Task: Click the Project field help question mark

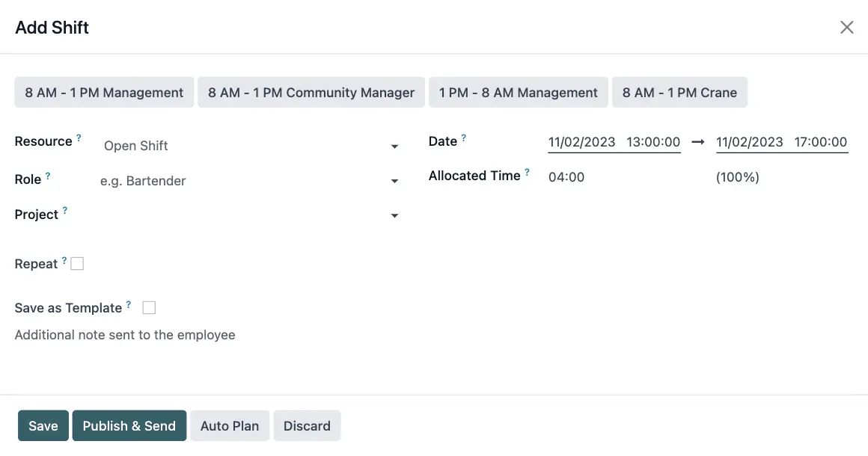Action: (64, 212)
